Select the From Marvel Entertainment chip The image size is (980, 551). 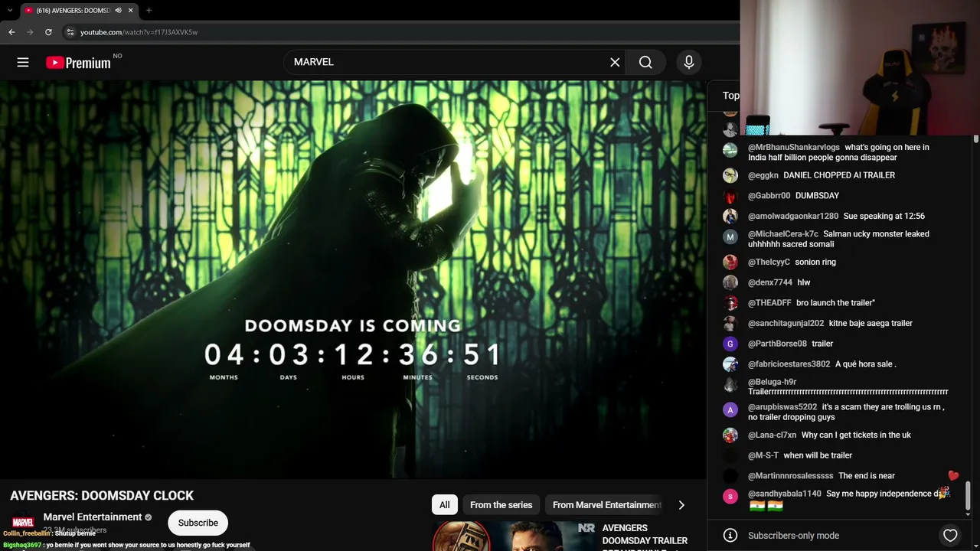pyautogui.click(x=606, y=505)
